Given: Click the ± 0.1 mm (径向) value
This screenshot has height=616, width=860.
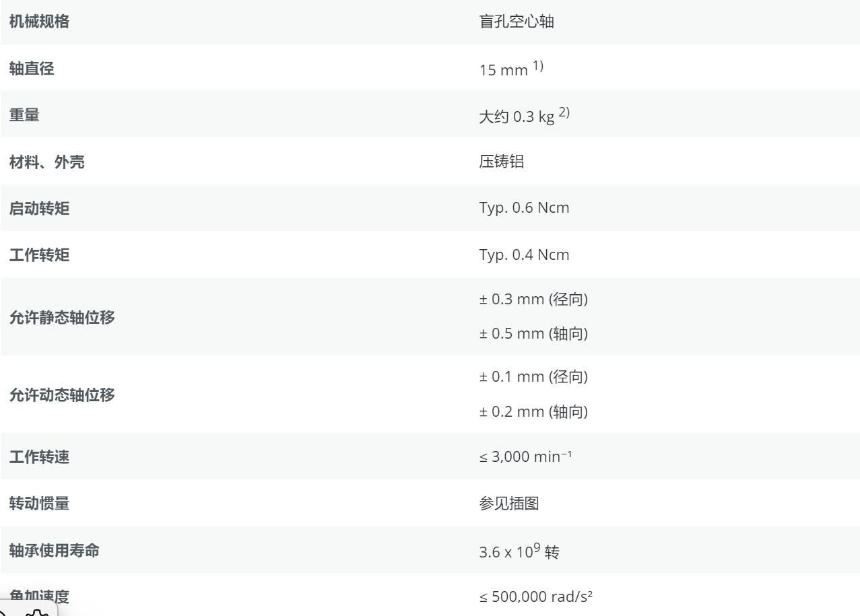Looking at the screenshot, I should [x=533, y=378].
